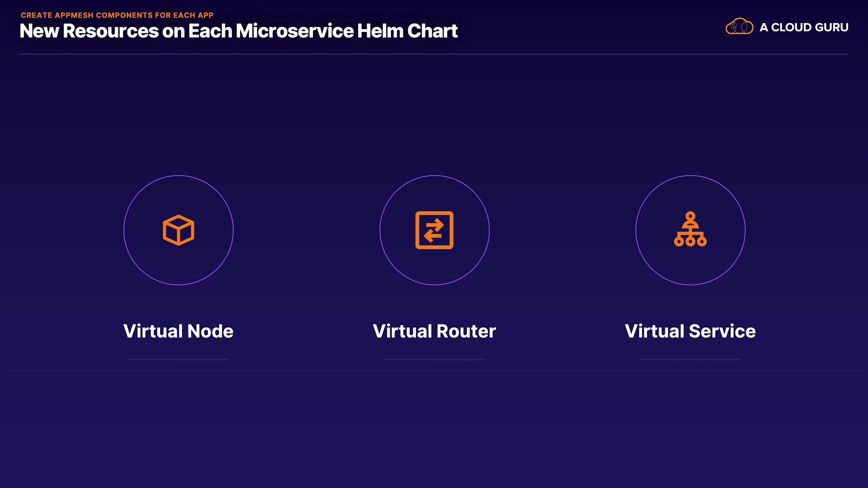Viewport: 868px width, 488px height.
Task: Click the header divider line below title
Action: point(434,54)
